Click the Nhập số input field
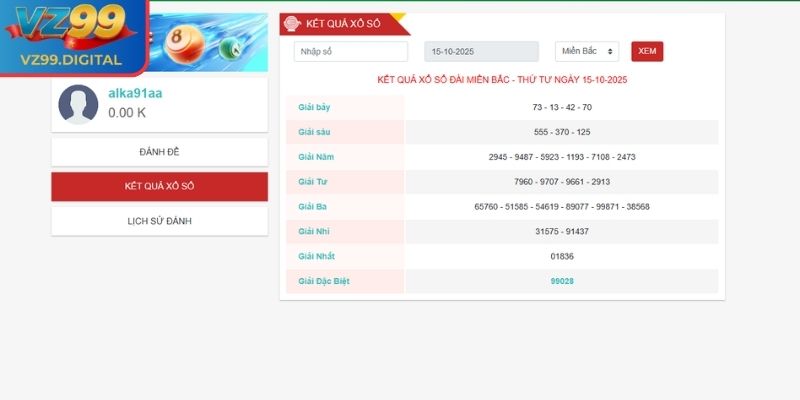 pyautogui.click(x=351, y=52)
